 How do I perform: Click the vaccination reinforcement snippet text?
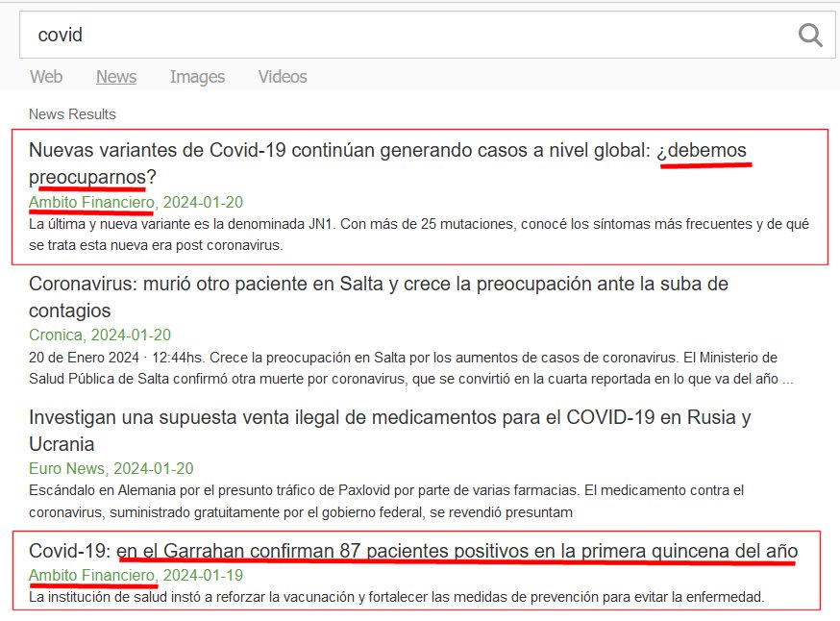tap(396, 597)
